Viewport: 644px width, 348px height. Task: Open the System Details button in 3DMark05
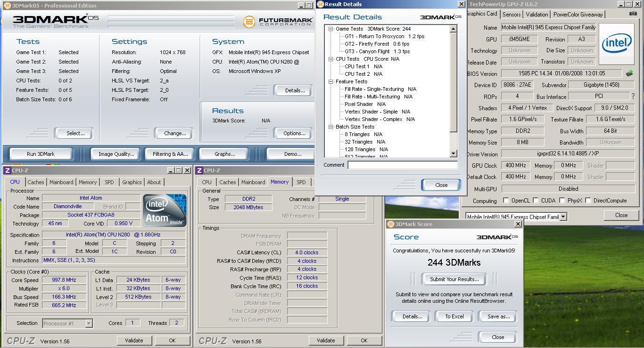(292, 90)
